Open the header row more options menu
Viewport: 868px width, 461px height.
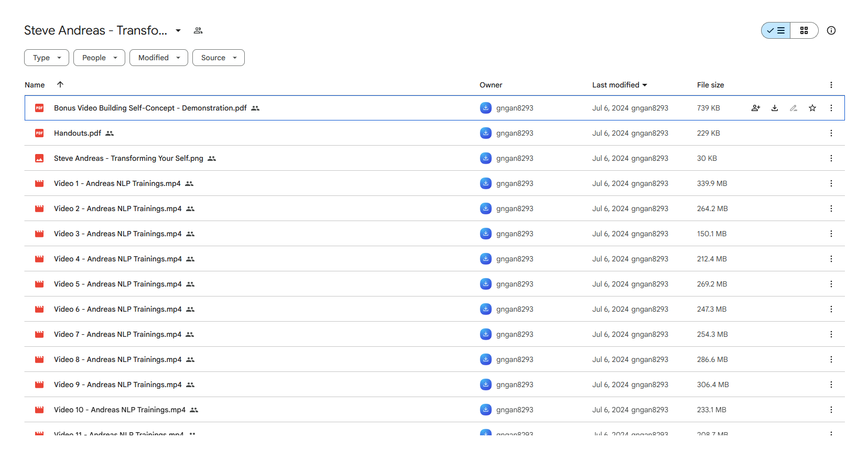[x=831, y=85]
